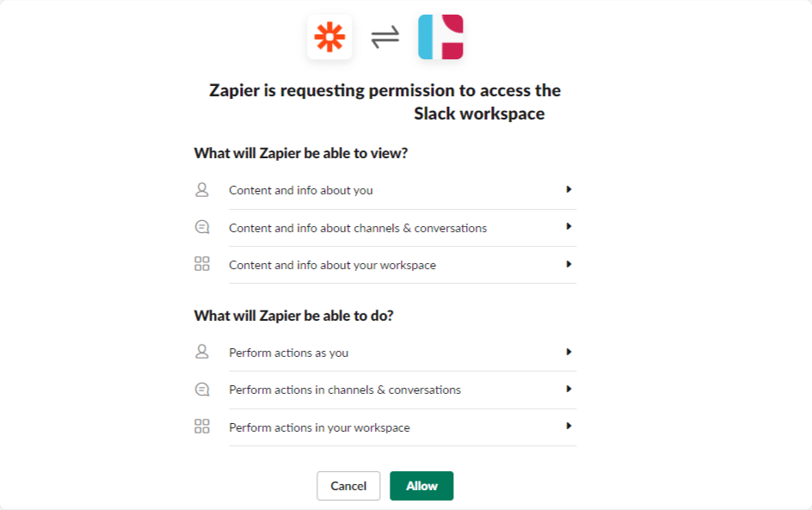Expand arrow for 'Content and info about your workspace'

click(x=569, y=264)
